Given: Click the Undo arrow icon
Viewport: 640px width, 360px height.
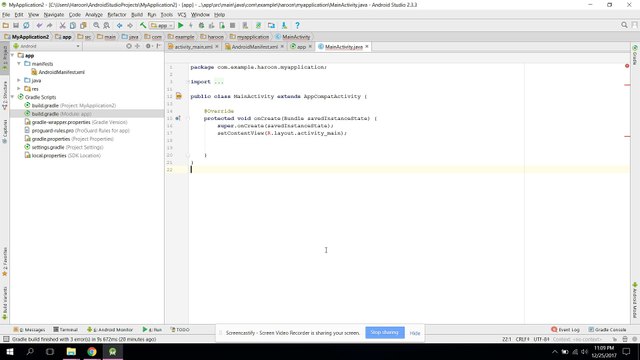Looking at the screenshot, I should point(39,25).
